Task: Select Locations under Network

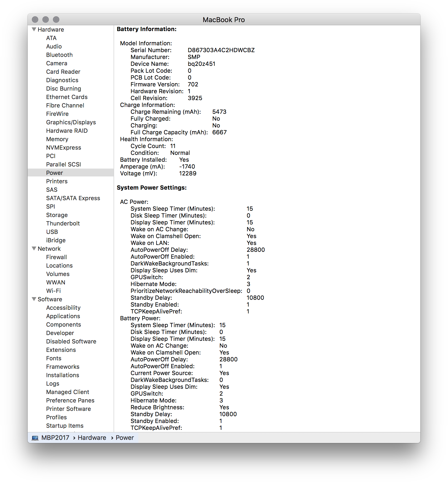Action: [x=59, y=265]
